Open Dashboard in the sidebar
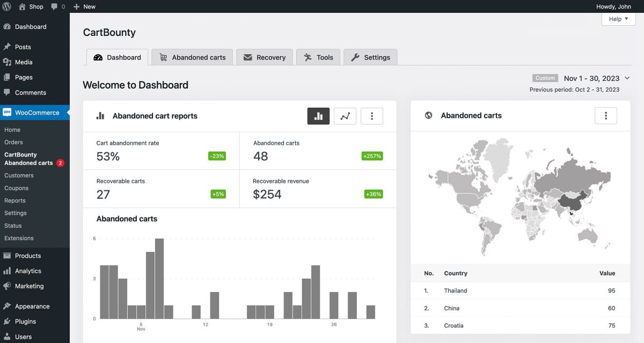The width and height of the screenshot is (644, 343). tap(31, 27)
